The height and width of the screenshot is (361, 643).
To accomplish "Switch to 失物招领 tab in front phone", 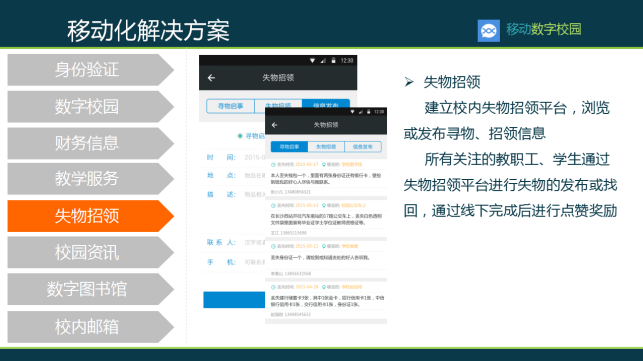I will (x=326, y=146).
